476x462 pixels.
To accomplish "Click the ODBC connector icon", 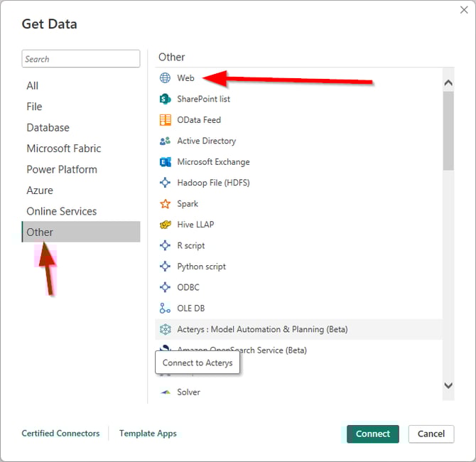I will [x=165, y=287].
